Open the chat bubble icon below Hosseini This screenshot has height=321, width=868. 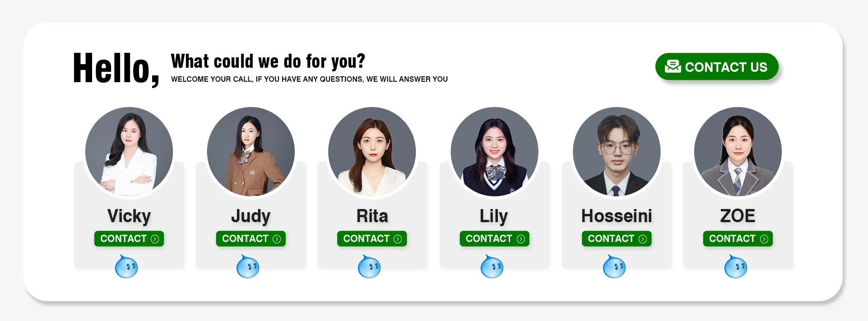click(x=614, y=267)
